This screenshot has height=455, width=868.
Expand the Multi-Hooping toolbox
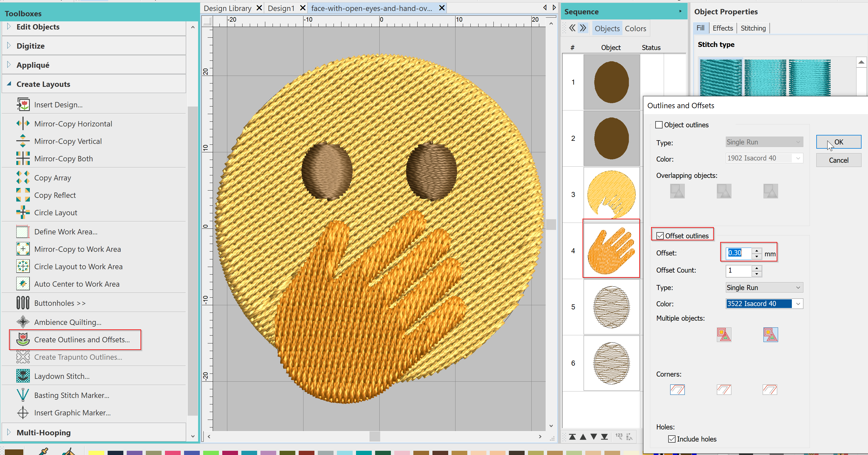94,433
